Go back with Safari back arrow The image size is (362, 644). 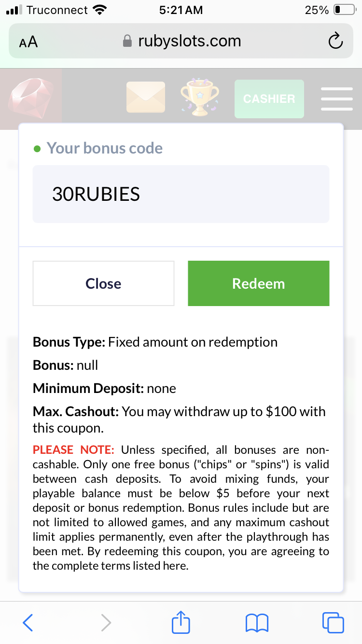point(28,623)
